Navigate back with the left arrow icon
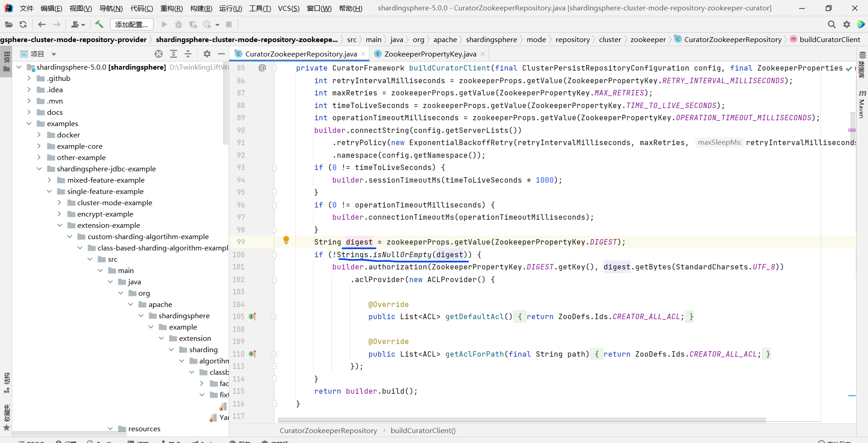The width and height of the screenshot is (868, 443). 42,24
